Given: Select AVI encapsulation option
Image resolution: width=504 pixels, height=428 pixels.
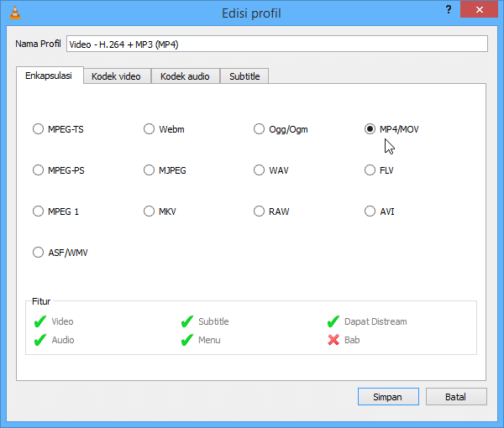Looking at the screenshot, I should coord(370,211).
